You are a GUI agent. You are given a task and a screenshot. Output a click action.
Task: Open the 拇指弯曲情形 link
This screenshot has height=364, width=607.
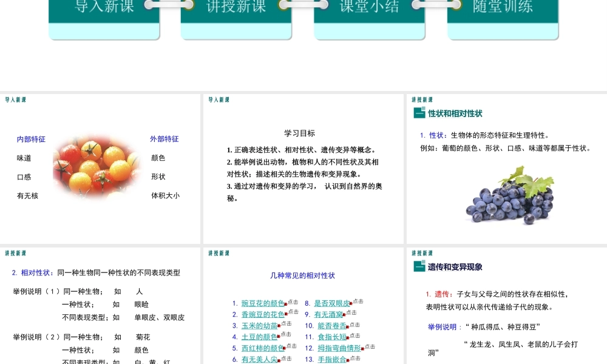point(339,348)
